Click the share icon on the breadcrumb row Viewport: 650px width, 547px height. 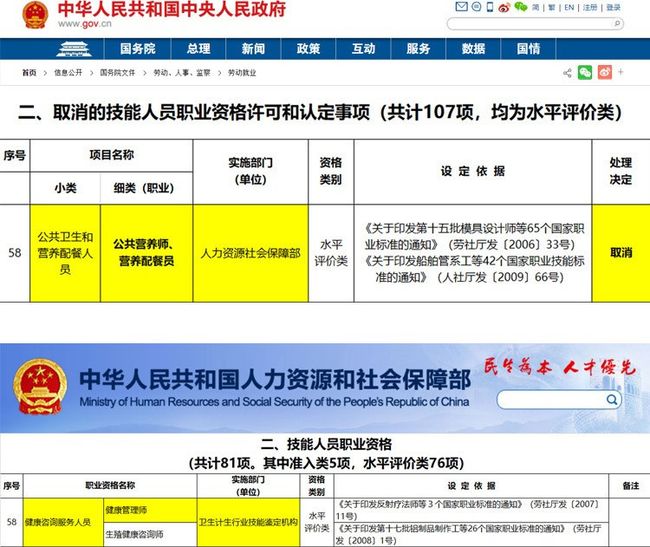pos(568,73)
